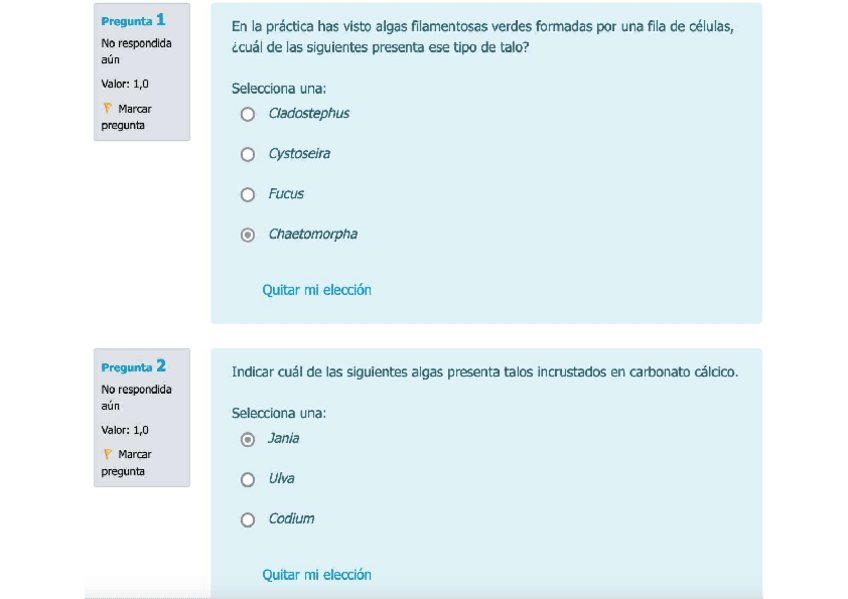Viewport: 848px width, 599px height.
Task: Click the flag icon for Pregunta 1
Action: [107, 108]
